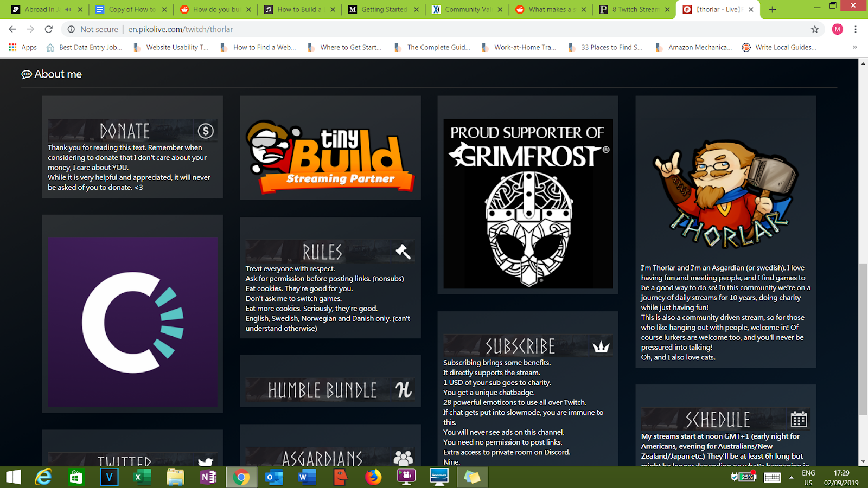
Task: Switch to the Community Val tab
Action: click(468, 9)
